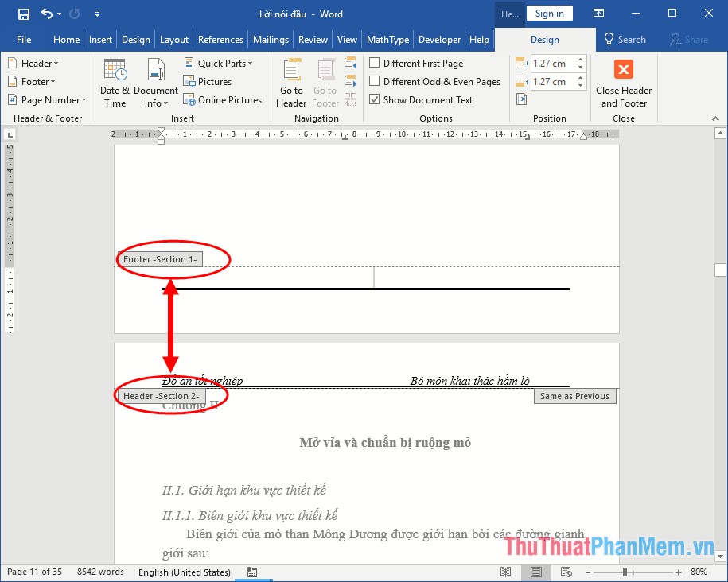Click the Sign in button

(x=550, y=13)
